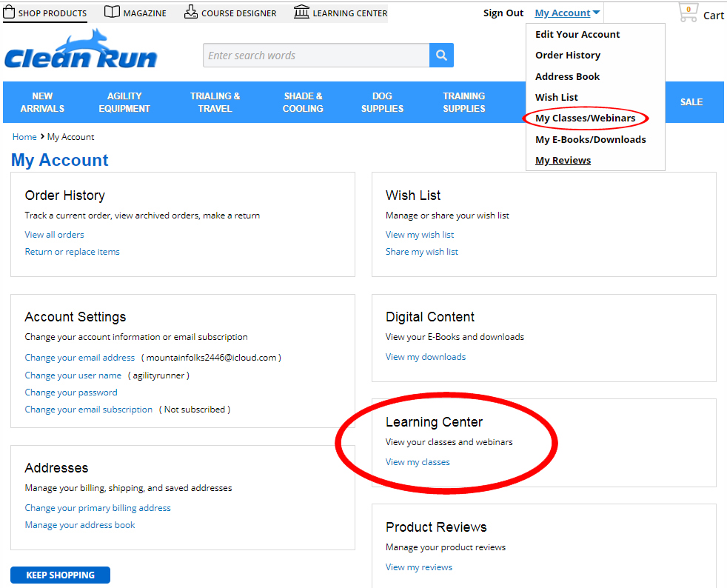Expand the My Account dropdown arrow
The height and width of the screenshot is (588, 727).
point(596,13)
